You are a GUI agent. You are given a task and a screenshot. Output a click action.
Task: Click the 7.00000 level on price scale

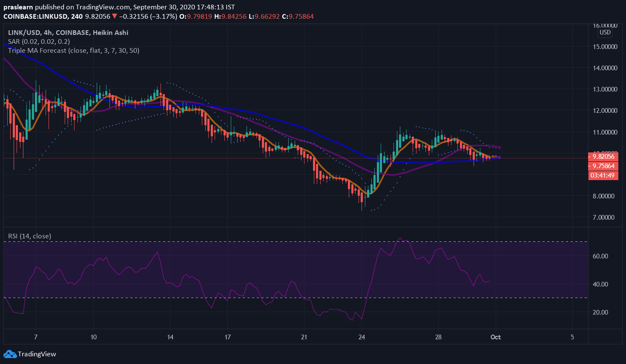pos(605,217)
